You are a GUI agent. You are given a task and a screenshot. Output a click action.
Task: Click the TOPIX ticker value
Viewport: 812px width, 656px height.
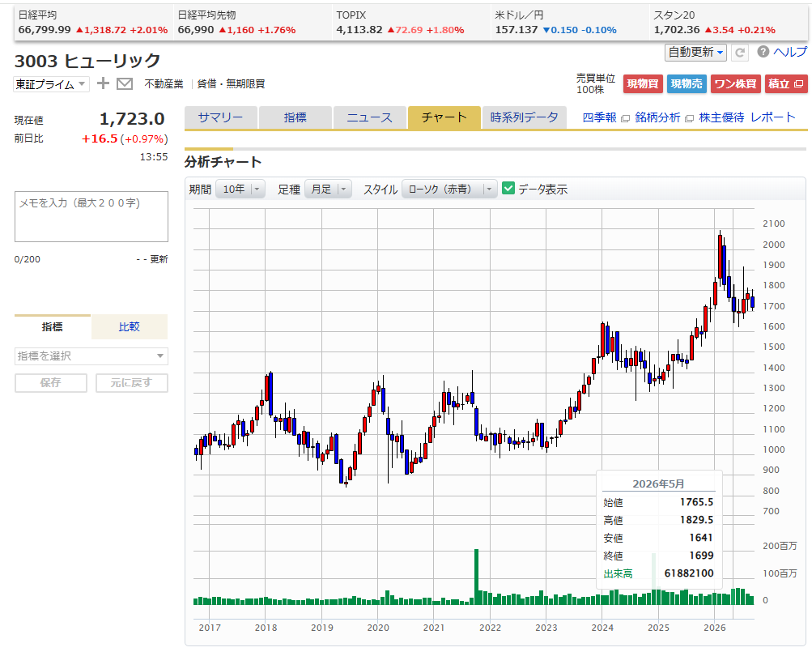(359, 30)
